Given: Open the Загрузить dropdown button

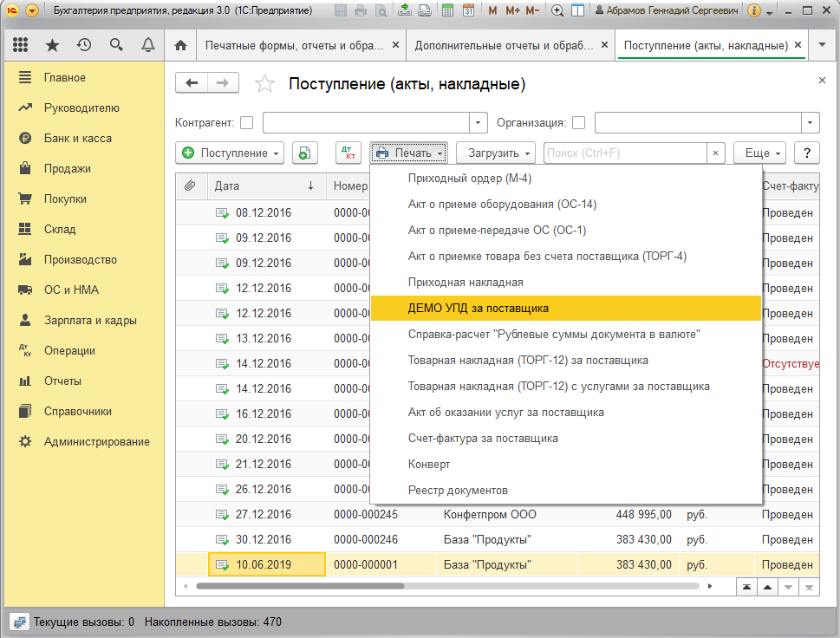Looking at the screenshot, I should 496,153.
